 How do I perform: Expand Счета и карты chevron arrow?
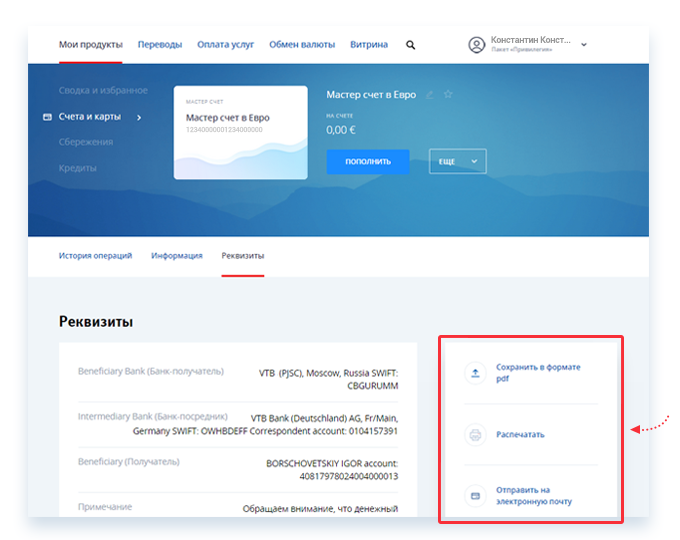(x=139, y=117)
